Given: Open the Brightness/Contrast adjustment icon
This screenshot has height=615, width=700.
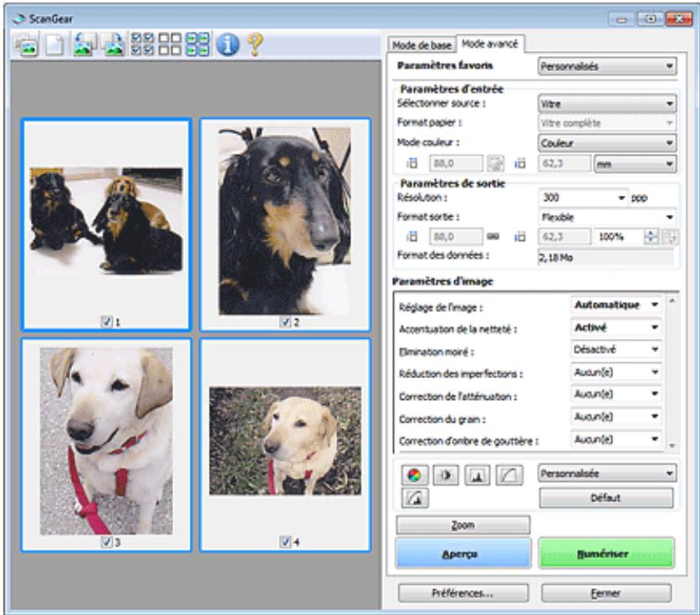Looking at the screenshot, I should click(446, 475).
